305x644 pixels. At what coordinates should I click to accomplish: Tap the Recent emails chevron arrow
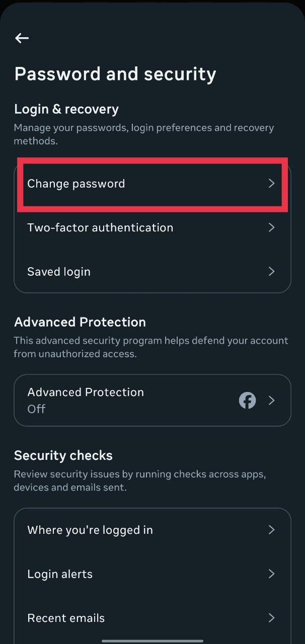tap(271, 618)
